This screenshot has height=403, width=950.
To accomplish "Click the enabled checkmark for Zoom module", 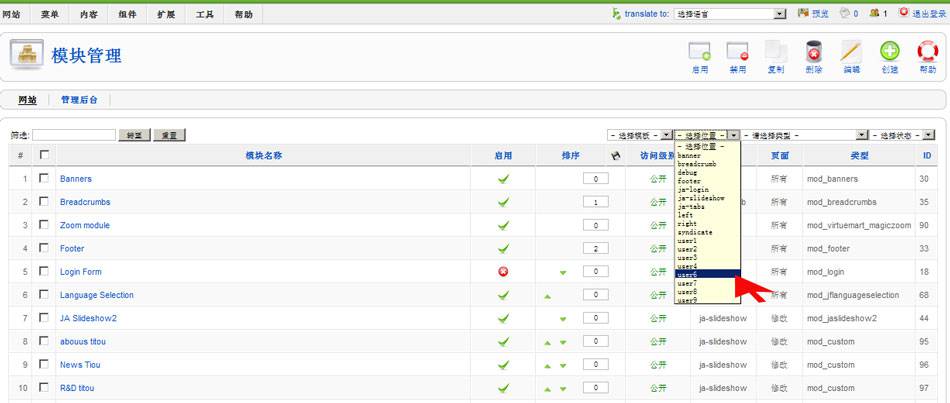I will (x=503, y=225).
